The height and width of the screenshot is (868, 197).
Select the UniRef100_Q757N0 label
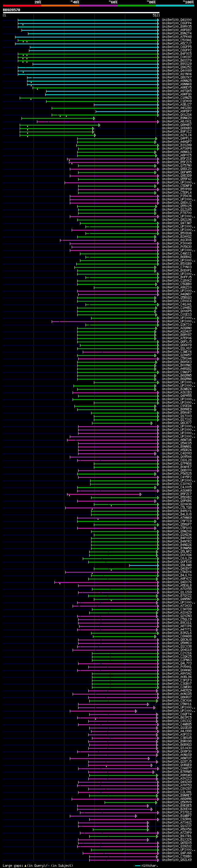click(x=177, y=165)
